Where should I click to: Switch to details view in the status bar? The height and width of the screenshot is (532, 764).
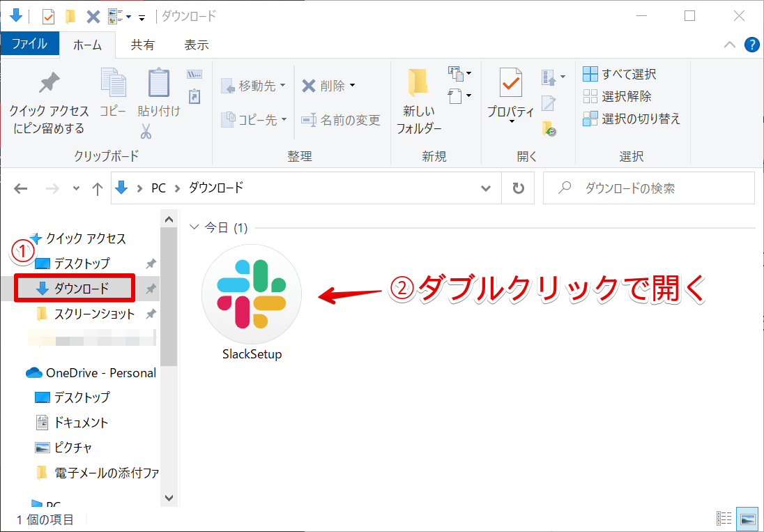coord(723,519)
